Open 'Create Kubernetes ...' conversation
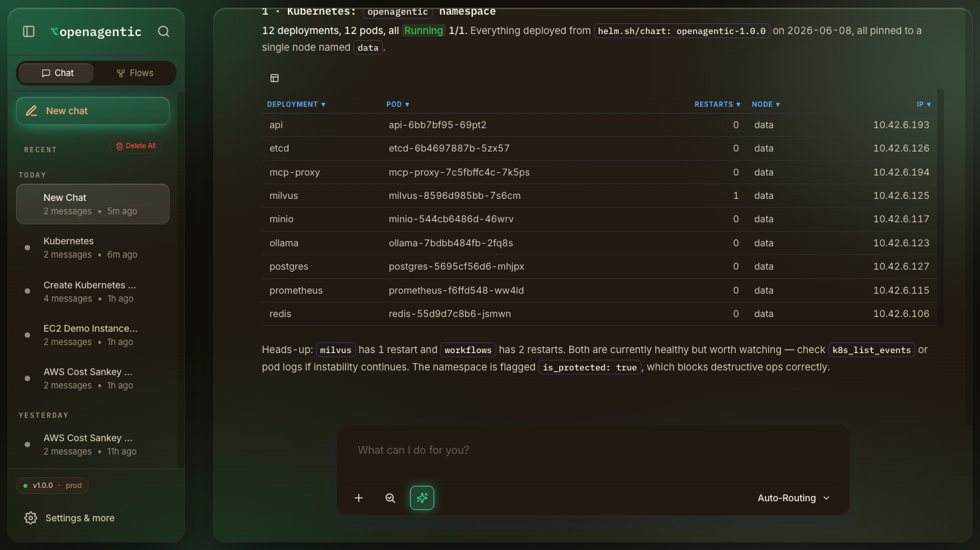 (93, 292)
